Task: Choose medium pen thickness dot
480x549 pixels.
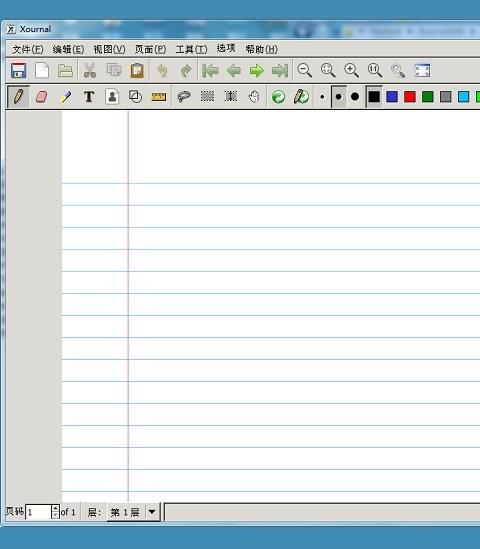Action: coord(338,97)
